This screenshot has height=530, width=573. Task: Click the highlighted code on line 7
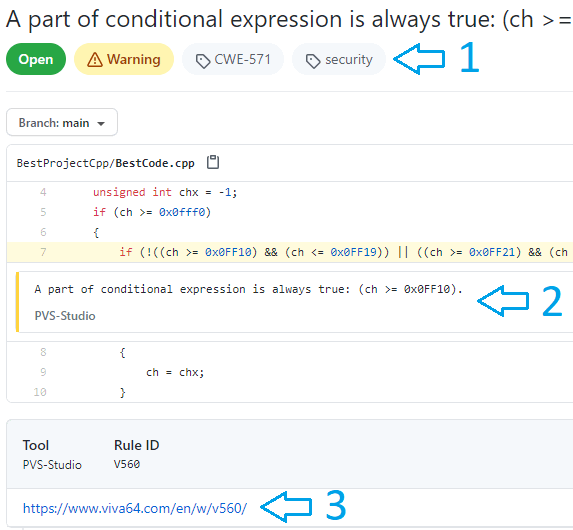click(344, 252)
